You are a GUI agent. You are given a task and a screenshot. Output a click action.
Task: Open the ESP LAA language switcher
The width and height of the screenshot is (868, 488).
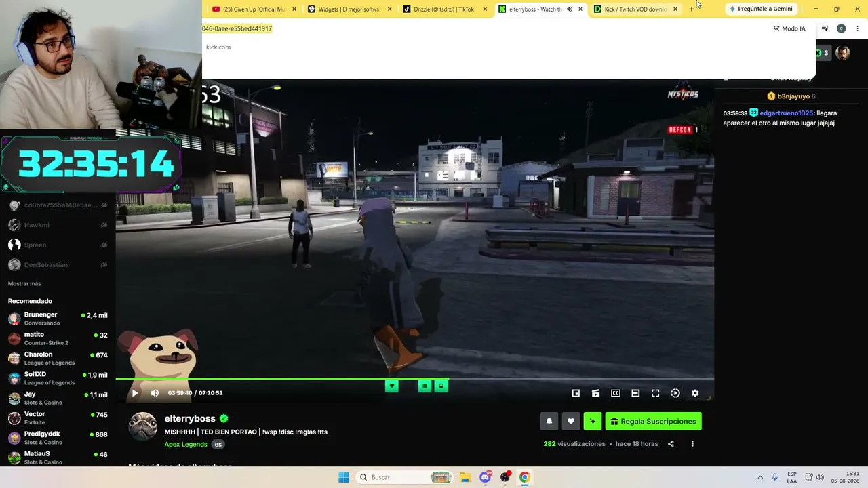(792, 477)
